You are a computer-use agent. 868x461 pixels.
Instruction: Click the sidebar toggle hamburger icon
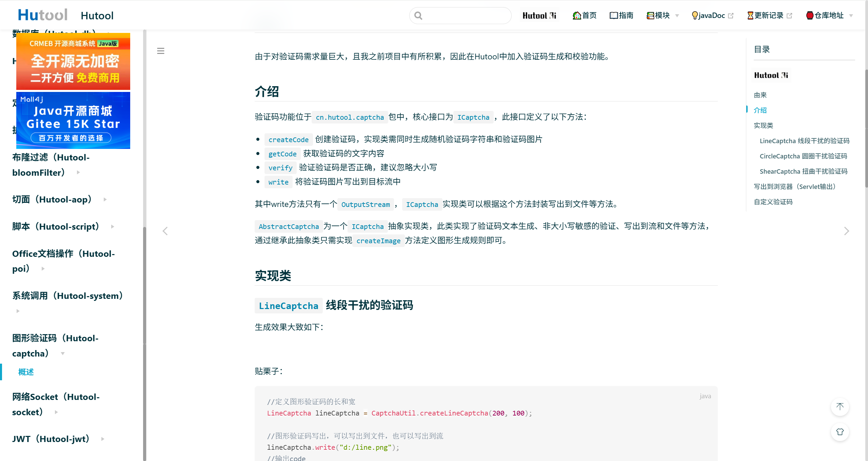pyautogui.click(x=161, y=51)
